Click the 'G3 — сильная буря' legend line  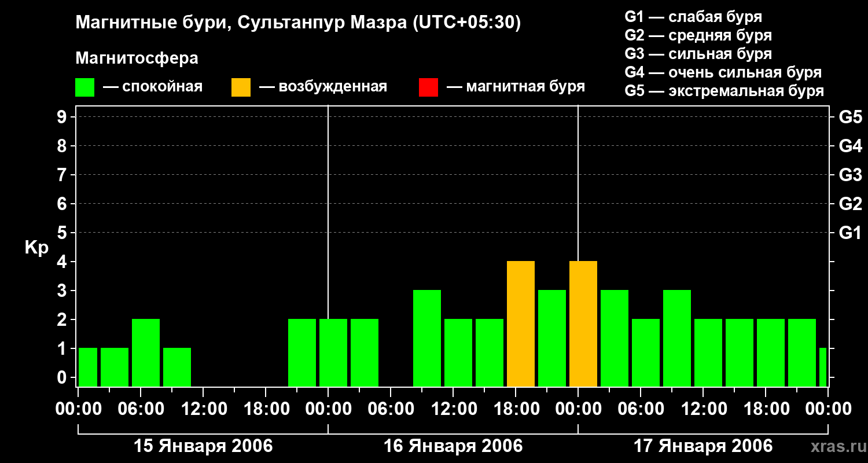pos(698,54)
